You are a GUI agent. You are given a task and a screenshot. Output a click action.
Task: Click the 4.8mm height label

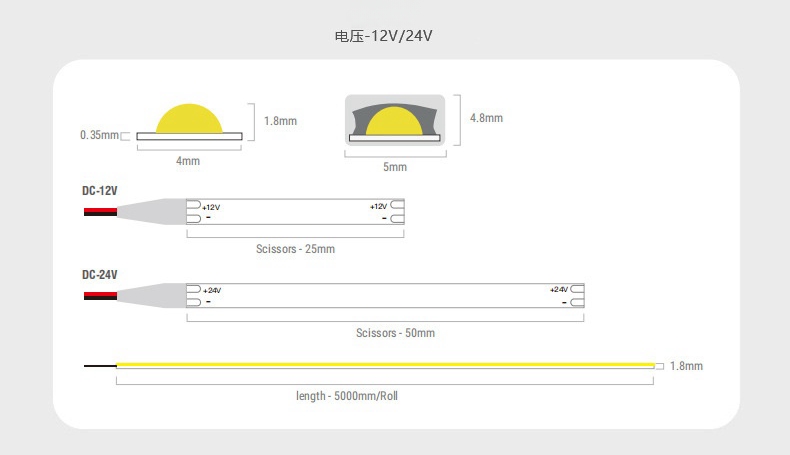(486, 118)
